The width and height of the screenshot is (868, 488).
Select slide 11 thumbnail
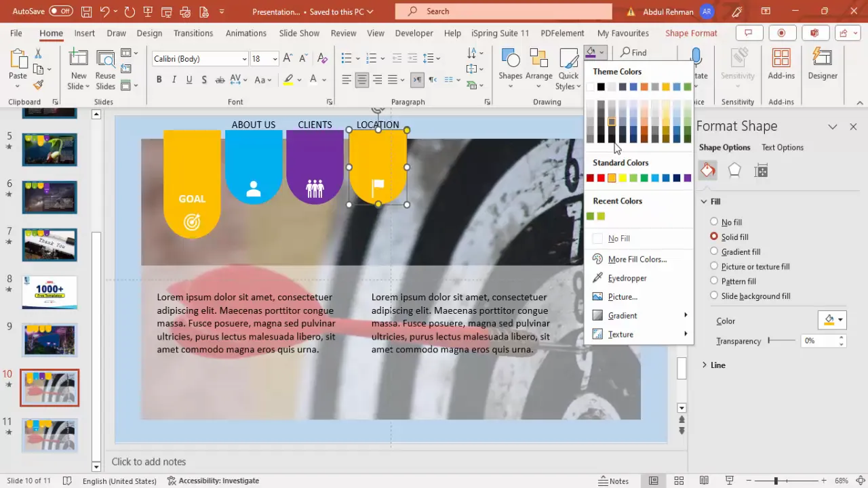click(x=50, y=434)
